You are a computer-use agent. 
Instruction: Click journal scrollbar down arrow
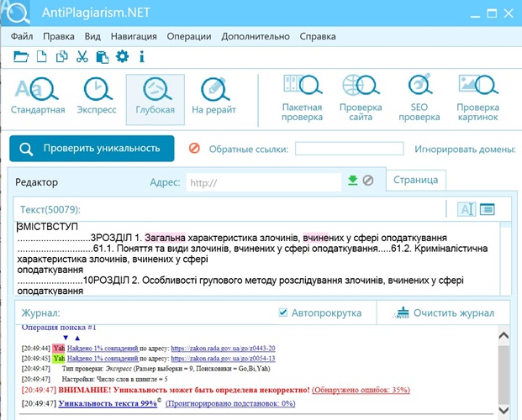(504, 410)
